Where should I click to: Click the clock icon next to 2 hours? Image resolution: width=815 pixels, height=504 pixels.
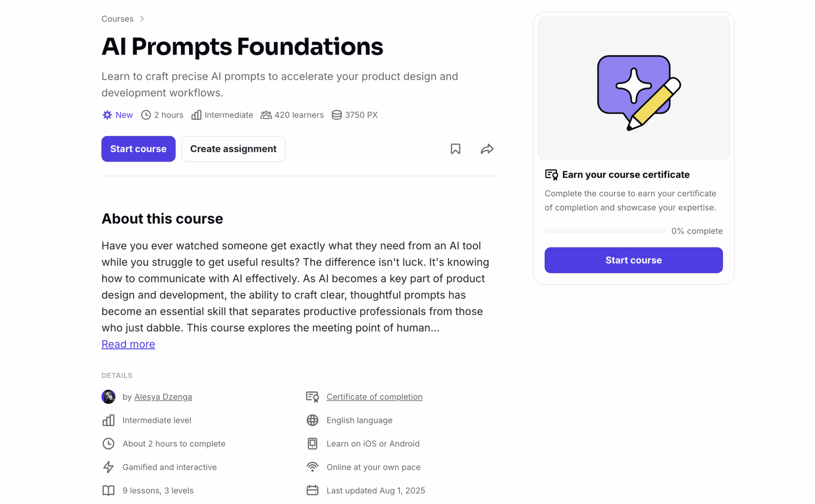tap(146, 115)
